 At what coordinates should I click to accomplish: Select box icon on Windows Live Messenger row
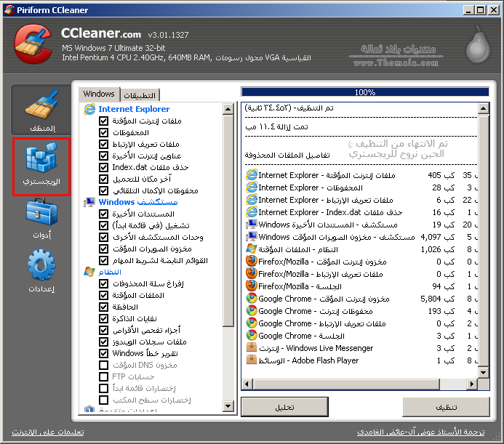[252, 348]
